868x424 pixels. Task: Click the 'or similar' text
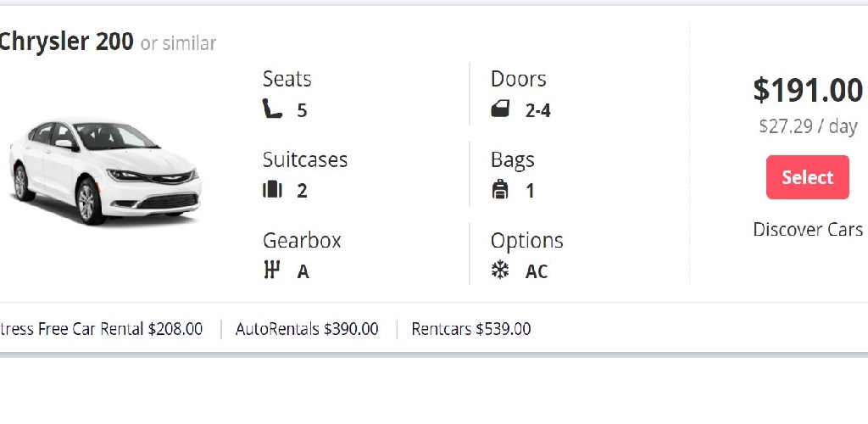[178, 43]
